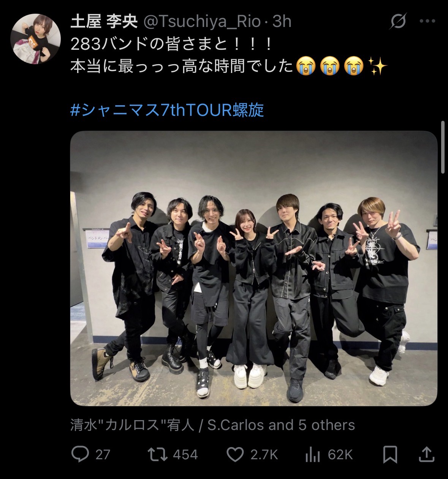This screenshot has height=479, width=448.
Task: Tap the 62K views count
Action: [x=340, y=455]
